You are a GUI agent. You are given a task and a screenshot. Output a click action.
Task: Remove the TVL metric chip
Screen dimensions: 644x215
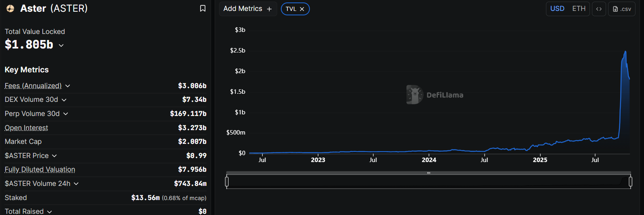pyautogui.click(x=302, y=9)
